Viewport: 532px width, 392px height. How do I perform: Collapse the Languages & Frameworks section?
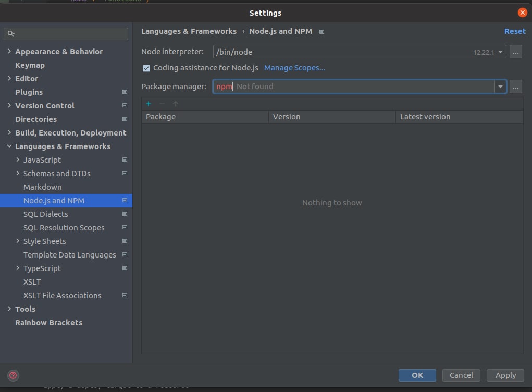click(x=9, y=146)
